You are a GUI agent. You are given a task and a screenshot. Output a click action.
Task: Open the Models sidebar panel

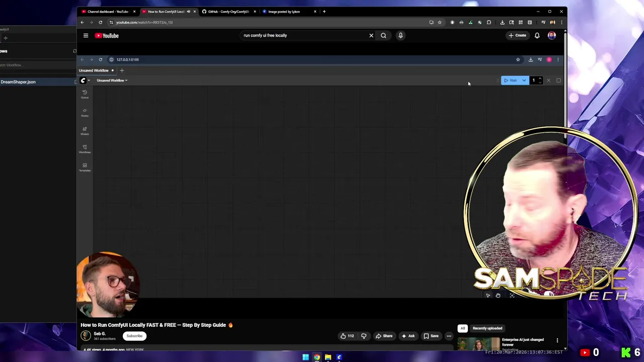(x=85, y=131)
